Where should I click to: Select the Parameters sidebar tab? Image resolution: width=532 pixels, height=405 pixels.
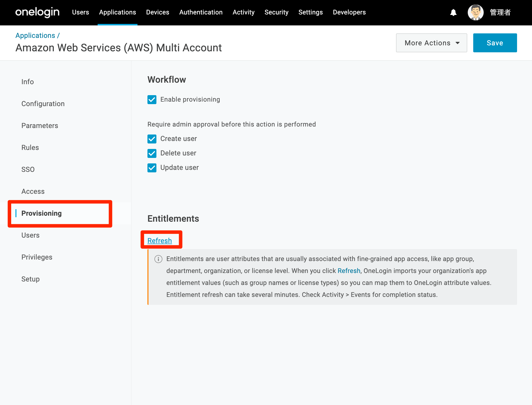40,126
